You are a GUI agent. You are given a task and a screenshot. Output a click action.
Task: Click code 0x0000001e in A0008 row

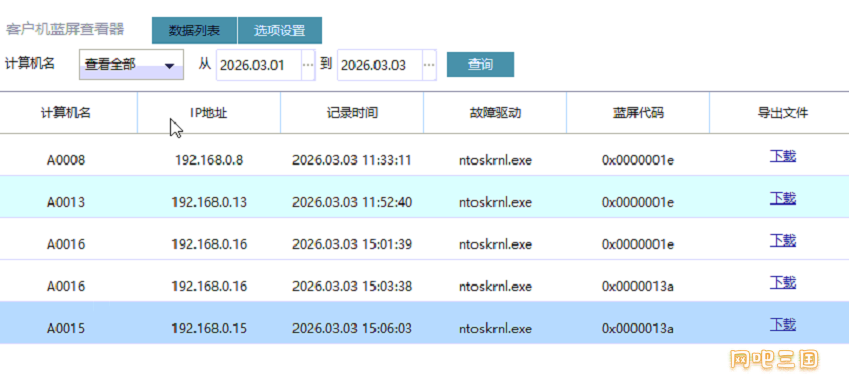click(x=638, y=160)
